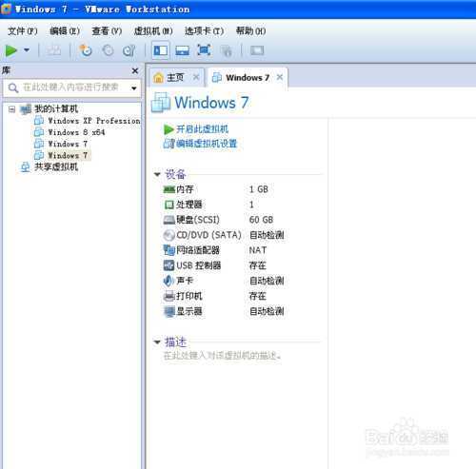Screen dimensions: 476x469
Task: Click the large Windows 7 VM heading icon
Action: [x=161, y=103]
